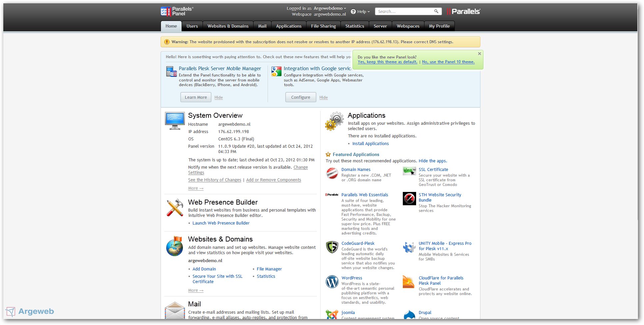Expand More under Websites & Domains
This screenshot has height=325, width=644.
click(x=196, y=290)
